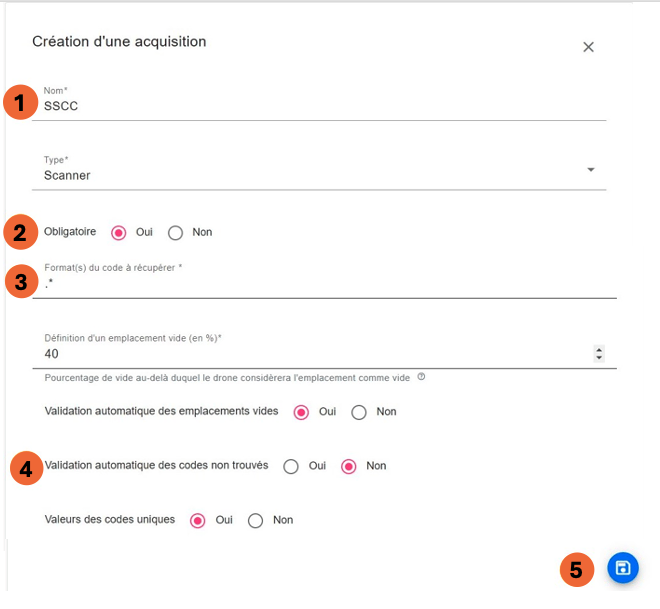Click orange step marker number 5
660x609 pixels.
(x=575, y=569)
